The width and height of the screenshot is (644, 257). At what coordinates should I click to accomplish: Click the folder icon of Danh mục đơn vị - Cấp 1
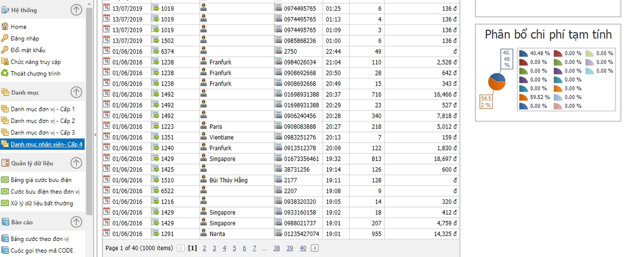click(5, 109)
